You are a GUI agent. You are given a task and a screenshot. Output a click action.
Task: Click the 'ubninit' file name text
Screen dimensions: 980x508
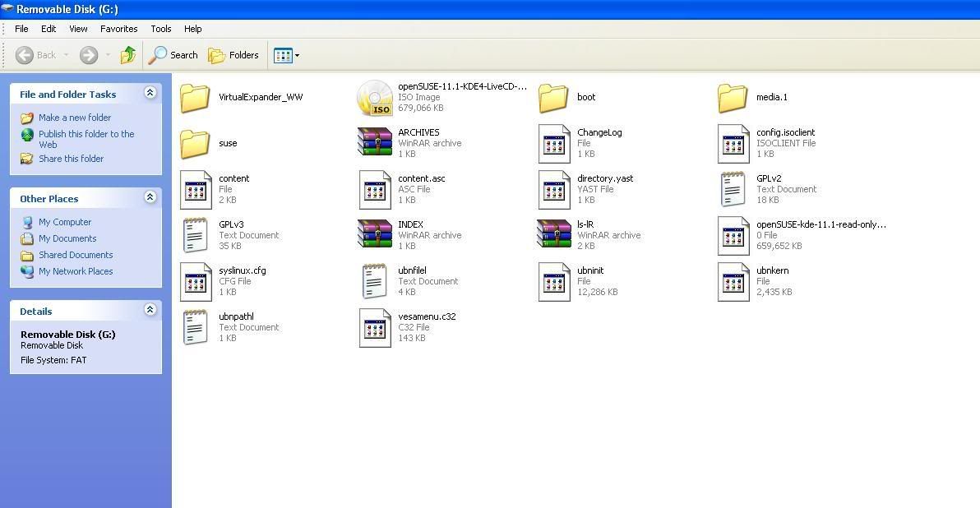590,270
